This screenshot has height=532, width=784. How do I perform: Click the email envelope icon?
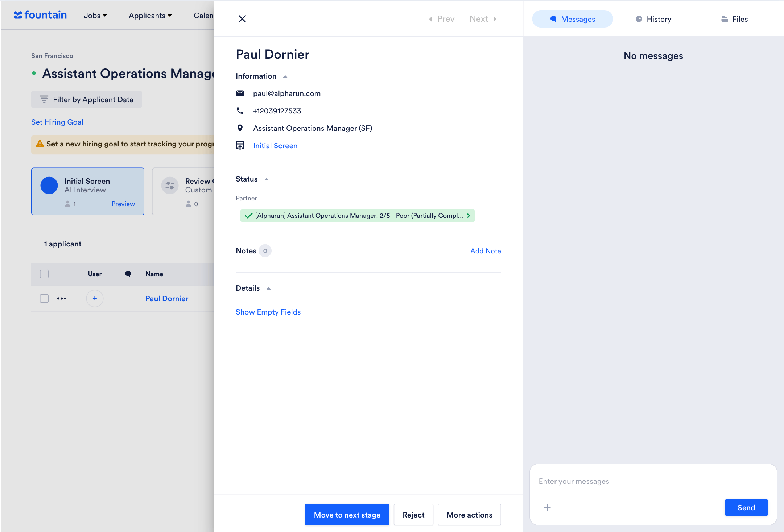pyautogui.click(x=240, y=93)
